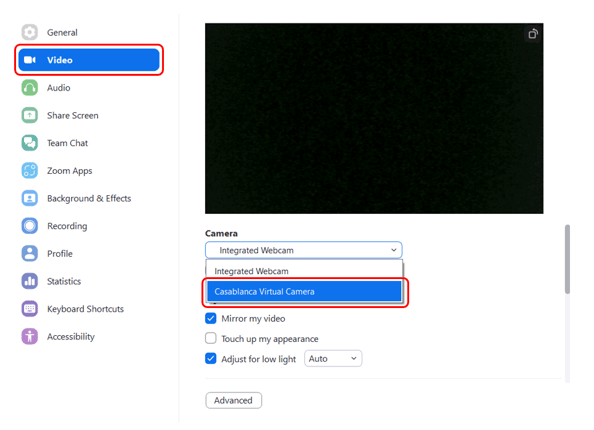Screen dimensions: 594x430
Task: Open Background & Effects icon
Action: tap(30, 198)
